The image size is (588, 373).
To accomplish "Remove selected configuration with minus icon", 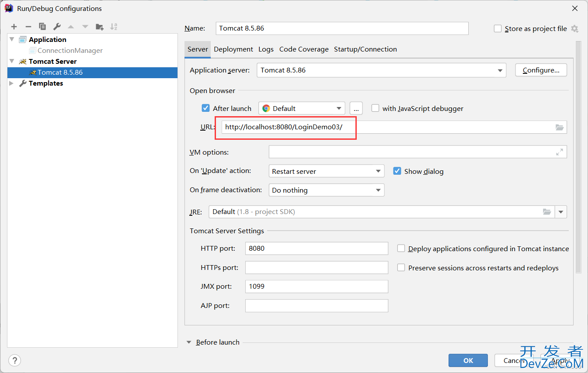I will tap(28, 27).
